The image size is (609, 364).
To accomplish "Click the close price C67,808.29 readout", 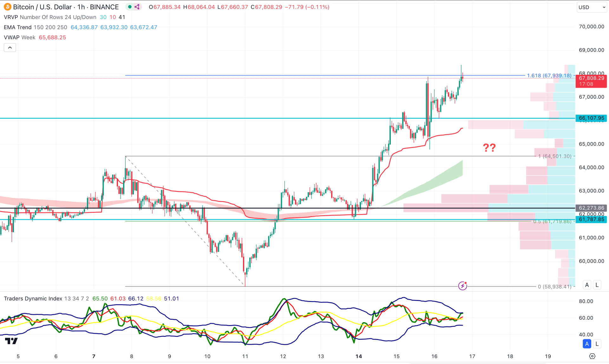I will (x=266, y=7).
